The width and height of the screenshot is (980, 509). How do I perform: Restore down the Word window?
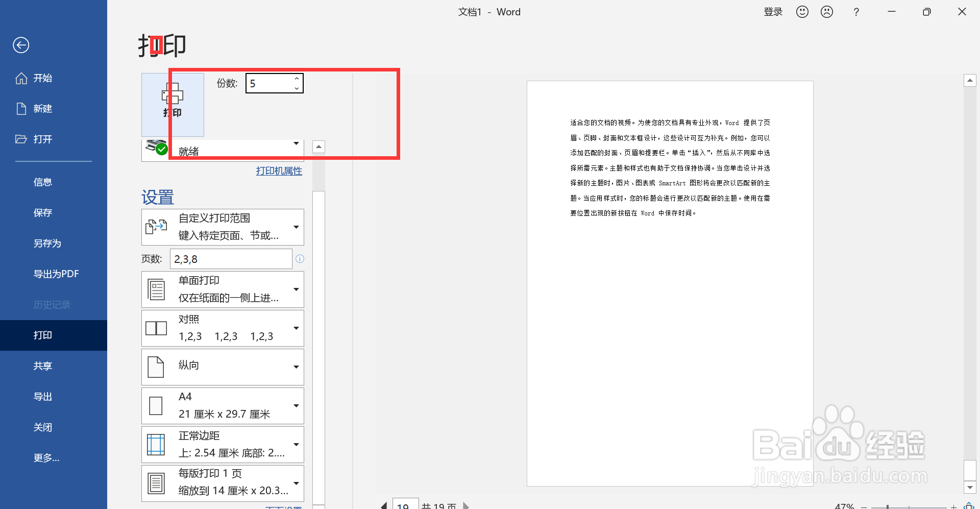click(927, 12)
